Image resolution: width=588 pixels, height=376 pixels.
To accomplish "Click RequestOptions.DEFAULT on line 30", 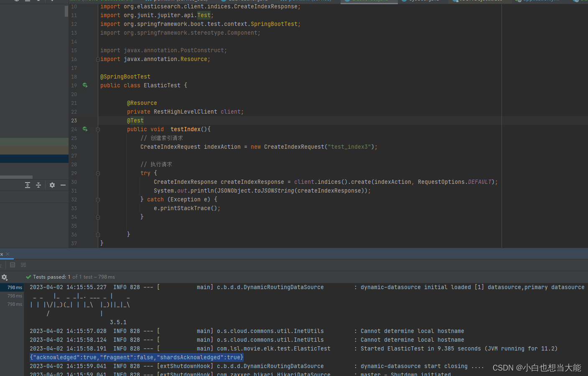I will coord(455,182).
